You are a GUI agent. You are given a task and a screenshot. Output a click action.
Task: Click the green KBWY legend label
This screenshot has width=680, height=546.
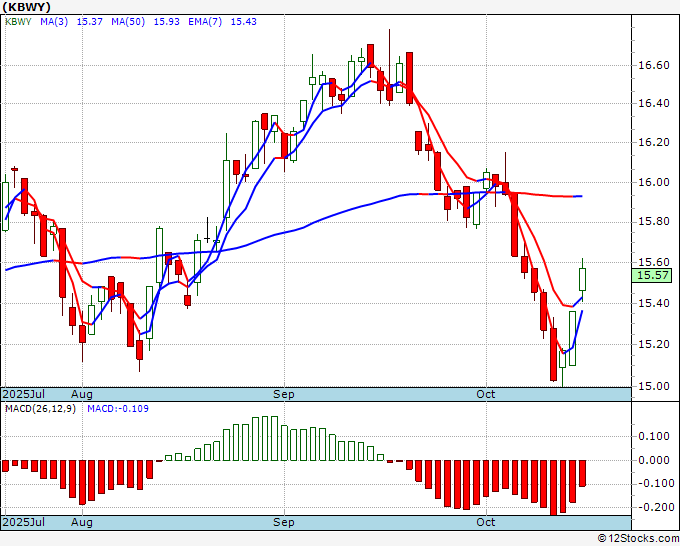pos(18,22)
